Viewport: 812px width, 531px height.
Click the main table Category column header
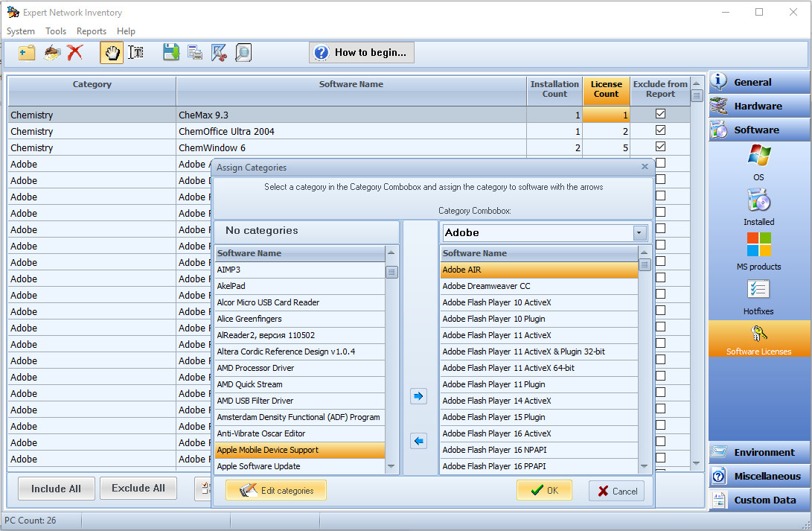click(92, 91)
